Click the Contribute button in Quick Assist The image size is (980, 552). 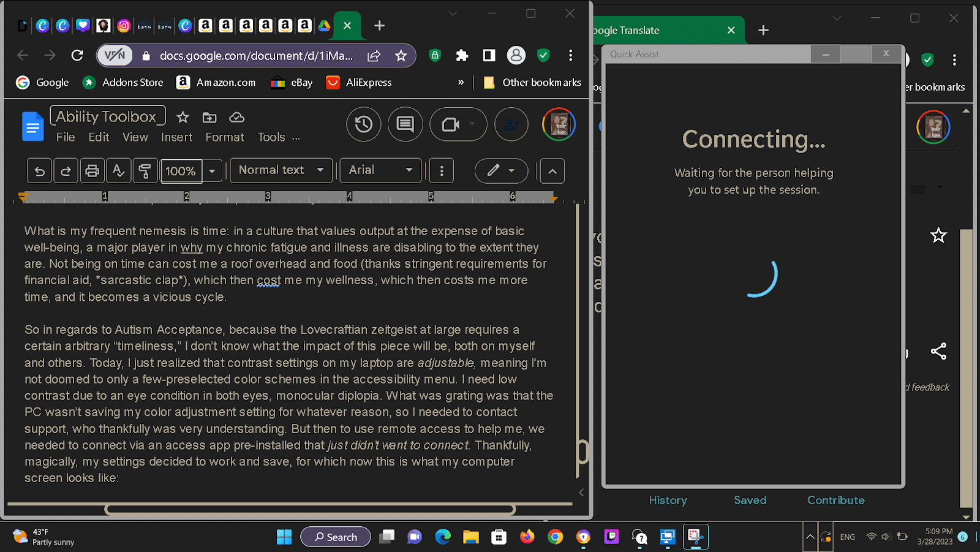click(835, 500)
